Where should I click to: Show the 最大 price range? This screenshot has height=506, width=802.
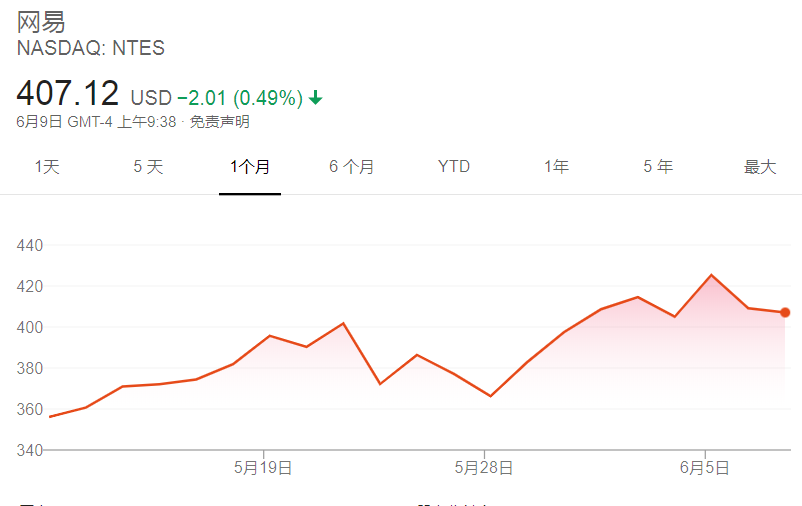(760, 167)
